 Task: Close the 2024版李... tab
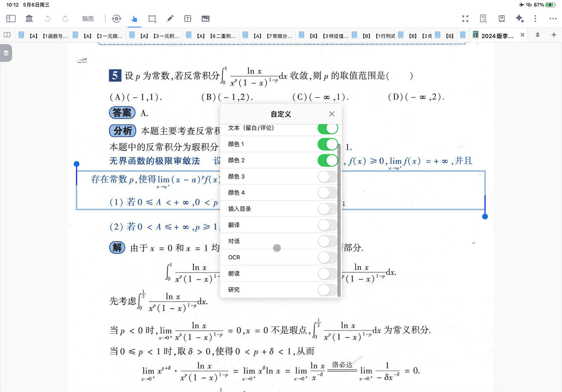pyautogui.click(x=523, y=35)
